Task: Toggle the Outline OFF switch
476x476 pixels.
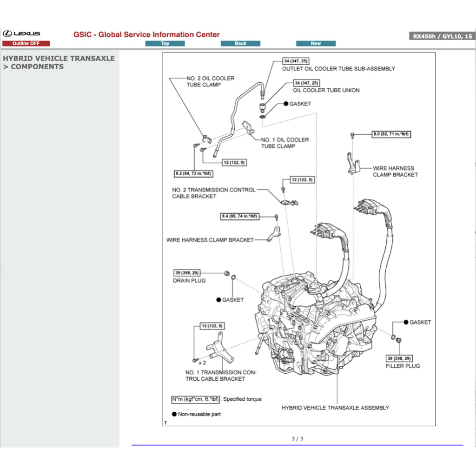Action: pyautogui.click(x=26, y=43)
